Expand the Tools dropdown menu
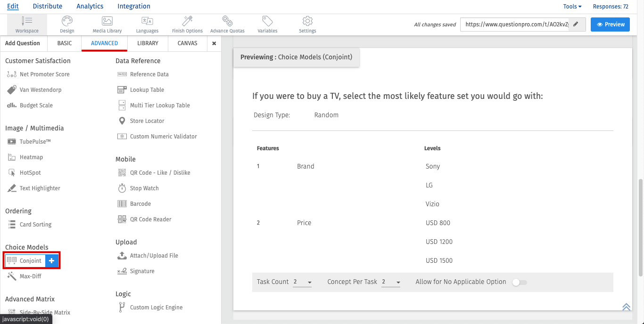 pyautogui.click(x=572, y=7)
